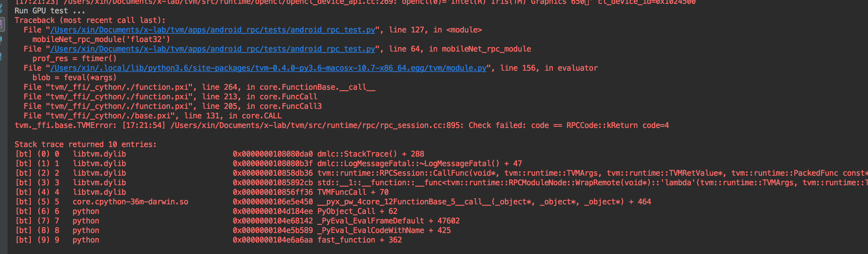Open android_rpc_test.py link at line 127
This screenshot has height=254, width=868.
pos(212,30)
